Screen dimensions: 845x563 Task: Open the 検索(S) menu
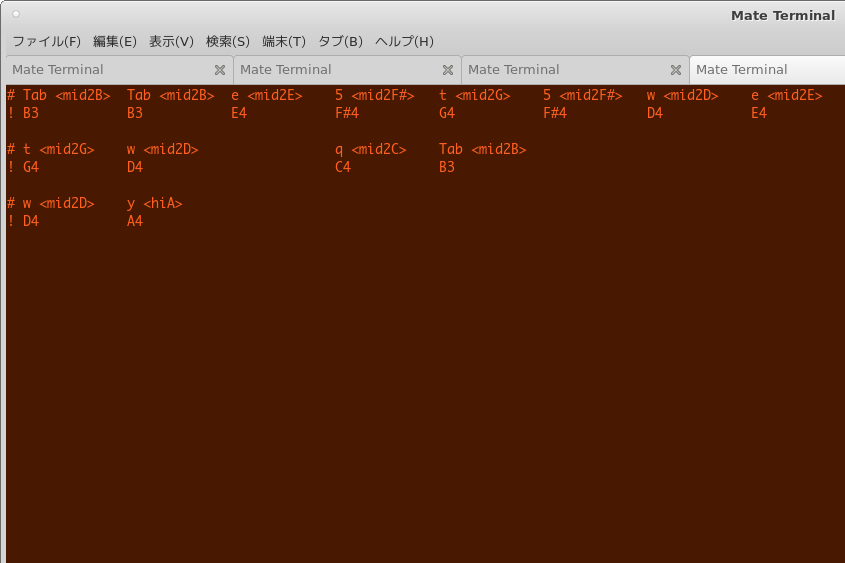[227, 41]
